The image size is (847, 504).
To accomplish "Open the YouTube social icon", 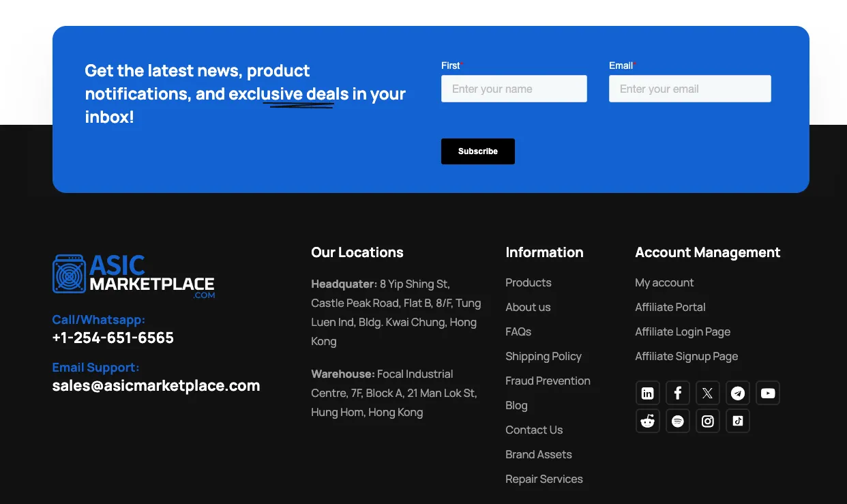I will [x=768, y=393].
